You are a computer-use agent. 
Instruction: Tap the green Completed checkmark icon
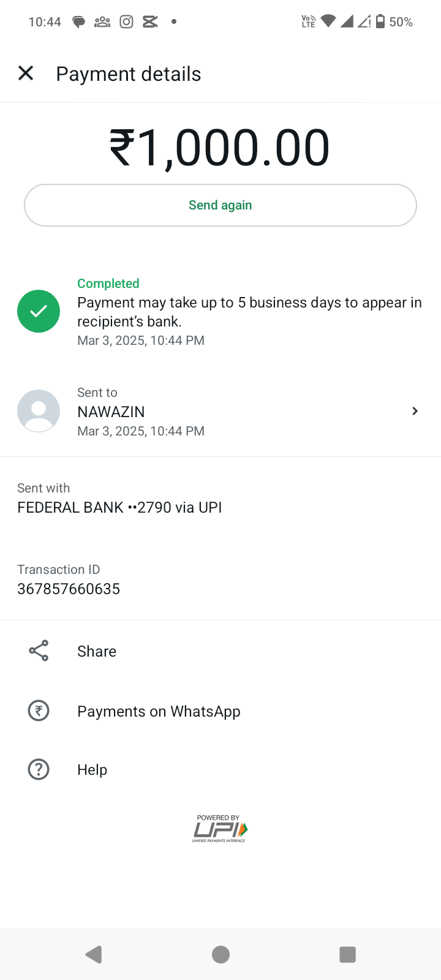[x=39, y=311]
